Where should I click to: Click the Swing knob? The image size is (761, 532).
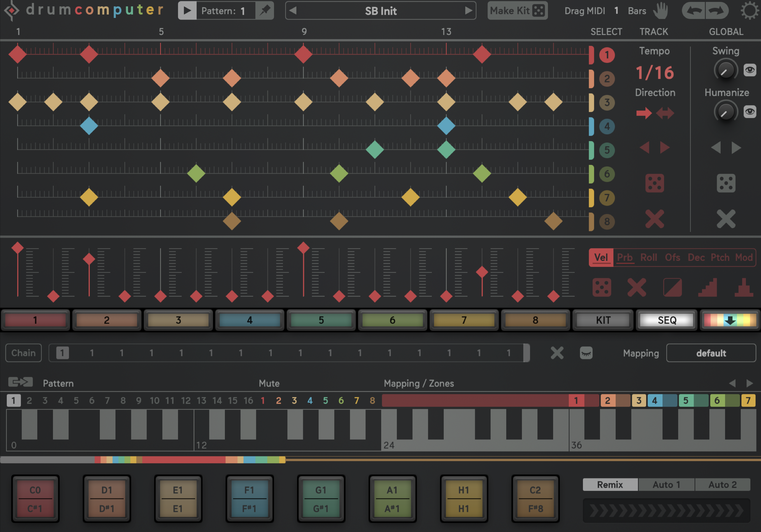pyautogui.click(x=725, y=70)
